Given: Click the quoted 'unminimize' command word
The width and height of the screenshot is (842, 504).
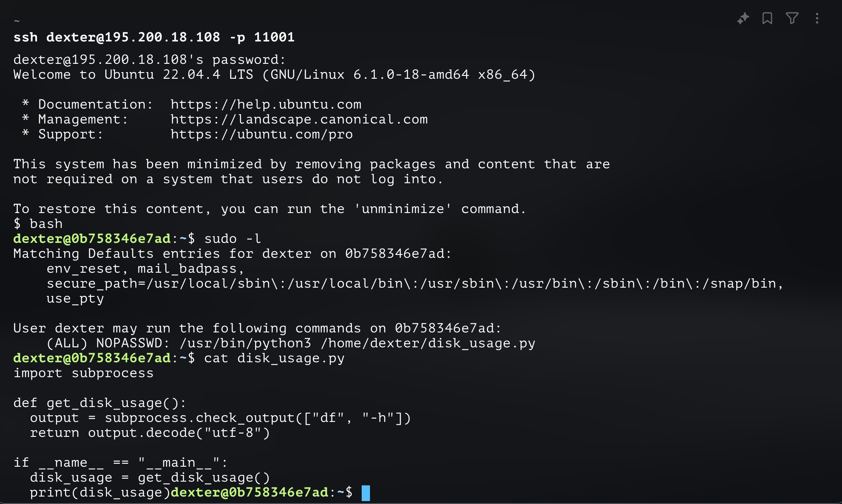Looking at the screenshot, I should click(403, 209).
